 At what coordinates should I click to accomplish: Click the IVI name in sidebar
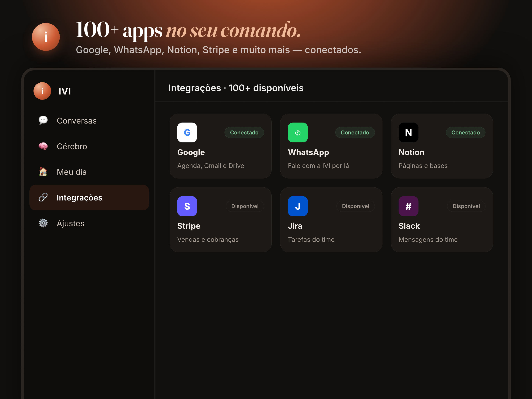[x=65, y=91]
